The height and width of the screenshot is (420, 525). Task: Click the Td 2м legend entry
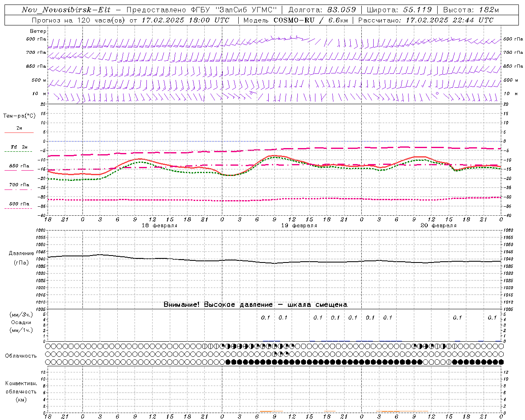(19, 147)
